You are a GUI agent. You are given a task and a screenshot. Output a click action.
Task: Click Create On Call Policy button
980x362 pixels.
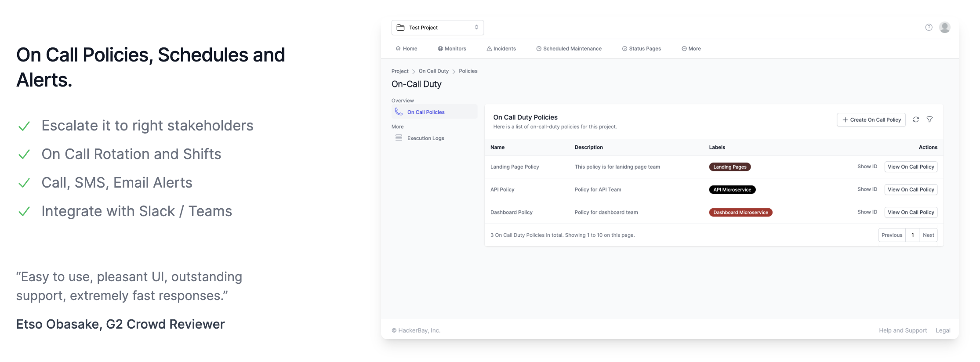point(871,120)
